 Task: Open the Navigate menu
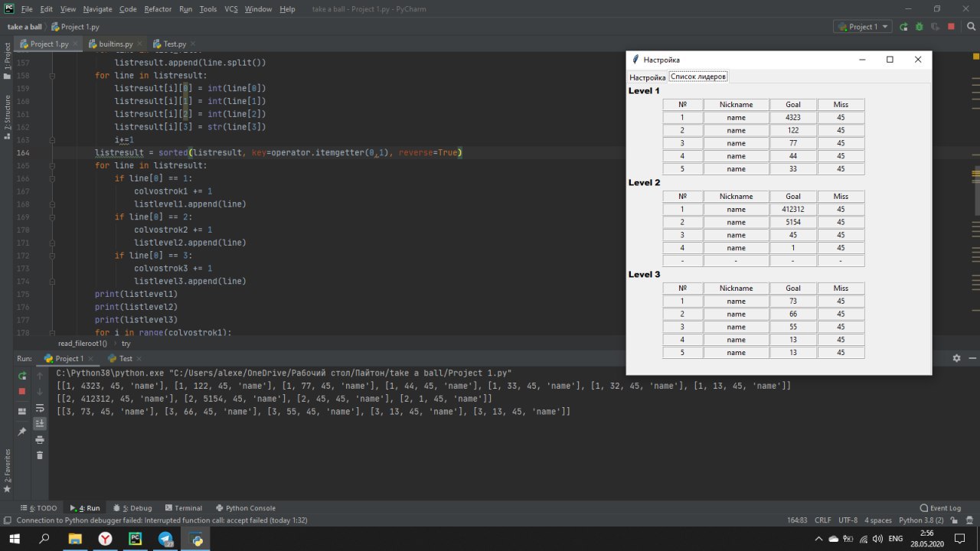point(97,9)
